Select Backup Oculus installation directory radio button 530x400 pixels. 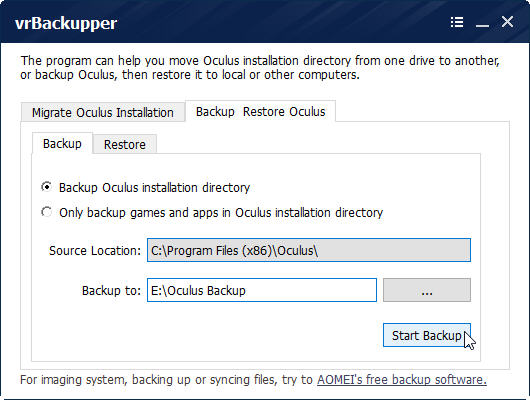click(x=47, y=187)
